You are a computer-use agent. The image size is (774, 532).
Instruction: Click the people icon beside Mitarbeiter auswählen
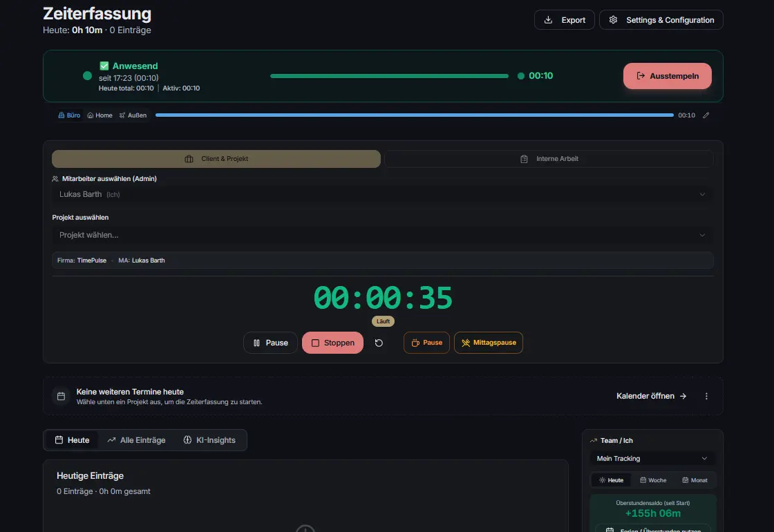(55, 179)
